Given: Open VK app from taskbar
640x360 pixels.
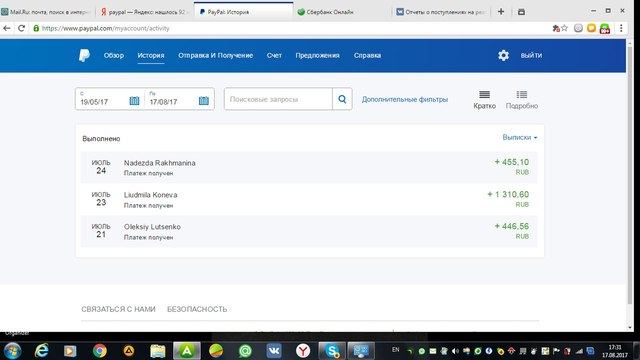Looking at the screenshot, I should (274, 351).
